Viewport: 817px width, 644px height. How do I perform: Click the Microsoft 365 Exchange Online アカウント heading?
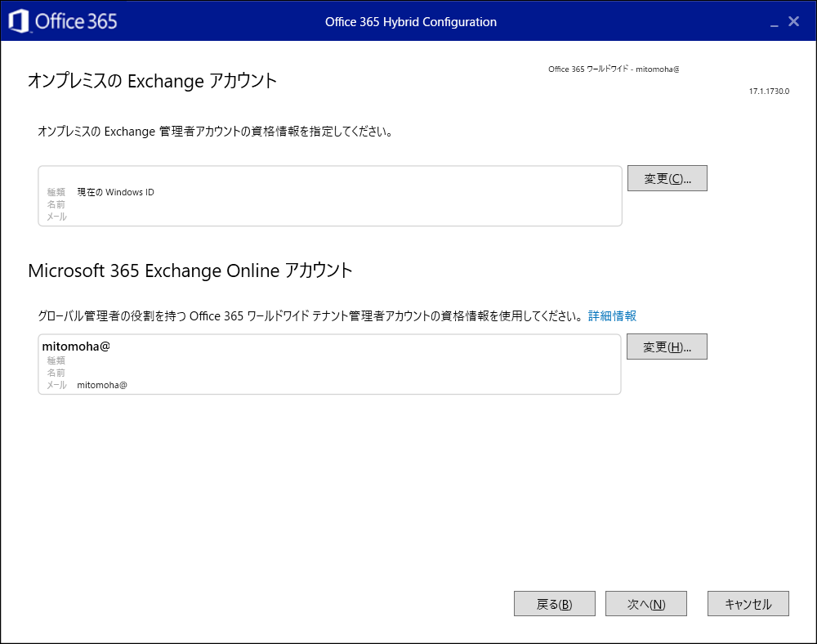point(190,271)
